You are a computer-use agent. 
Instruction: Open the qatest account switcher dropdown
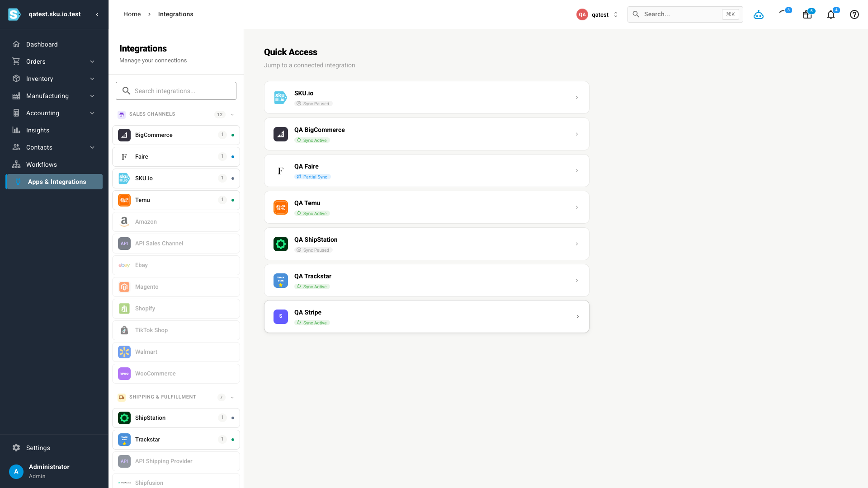[597, 14]
